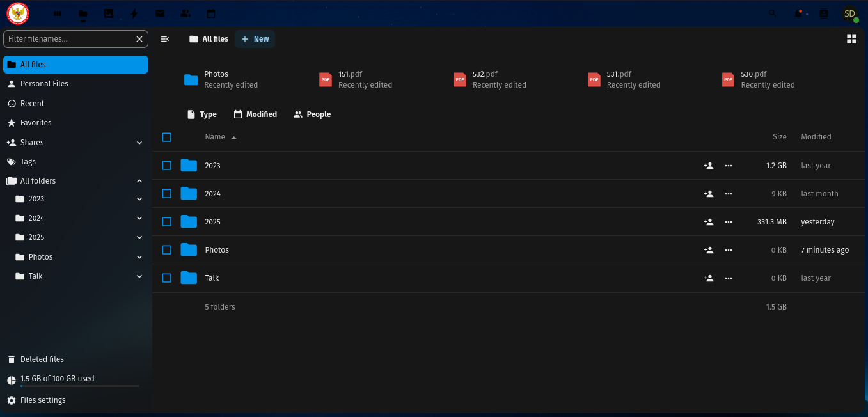Share the 2023 folder
868x417 pixels.
[x=709, y=166]
